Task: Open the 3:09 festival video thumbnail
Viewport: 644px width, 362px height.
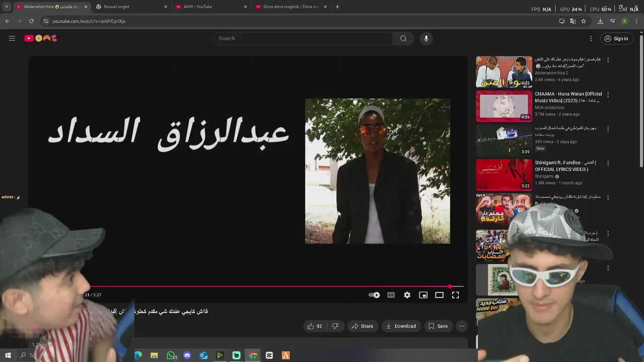Action: coord(504,140)
